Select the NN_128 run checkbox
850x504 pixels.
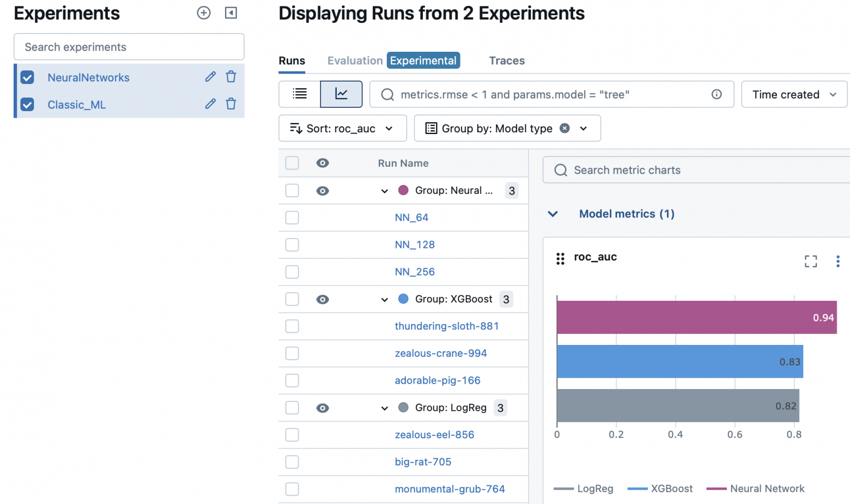[x=292, y=245]
